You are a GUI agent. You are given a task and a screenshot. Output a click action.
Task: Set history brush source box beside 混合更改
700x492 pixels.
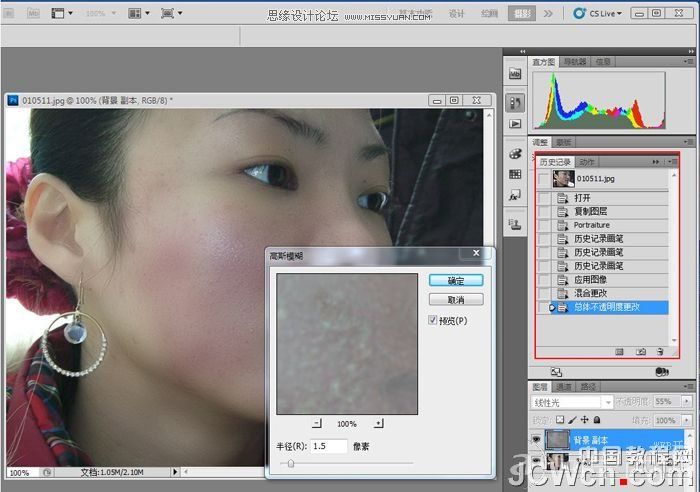[x=543, y=293]
